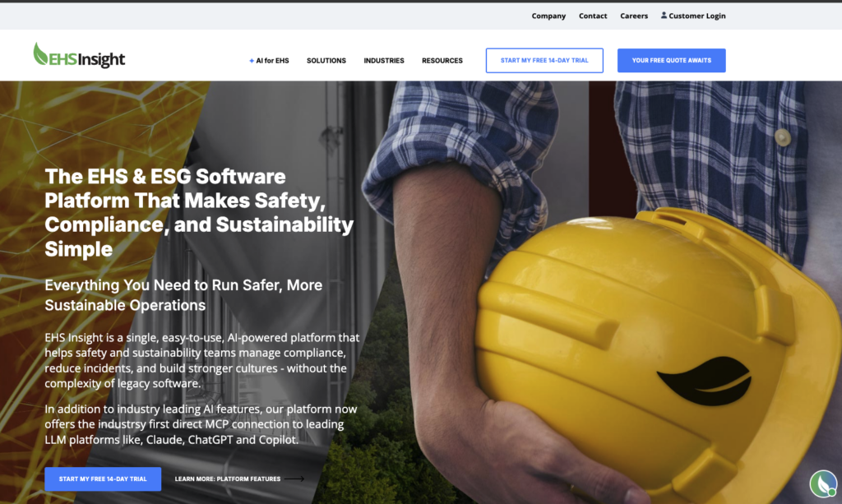Click the person icon beside Customer Login
Viewport: 842px width, 504px height.
(x=664, y=16)
